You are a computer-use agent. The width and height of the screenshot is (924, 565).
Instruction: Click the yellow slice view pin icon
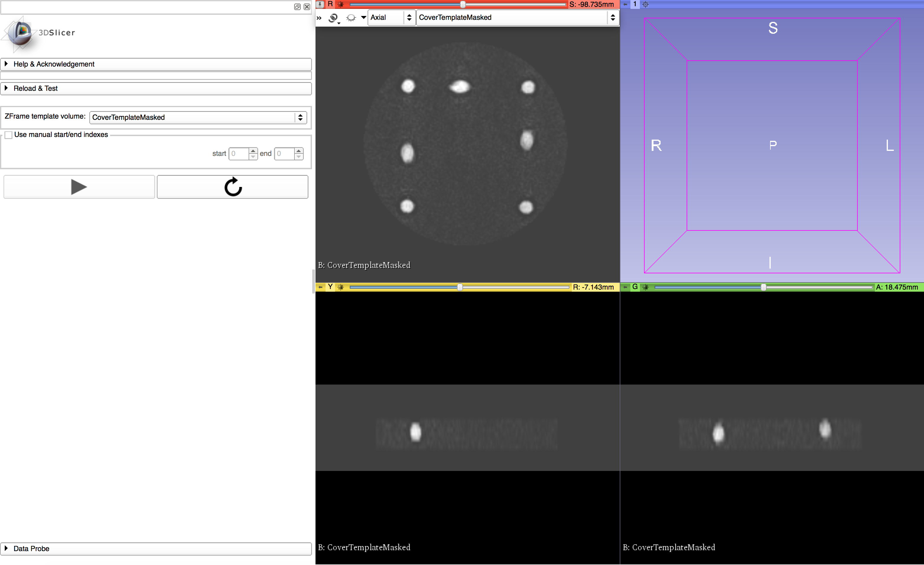(x=320, y=287)
